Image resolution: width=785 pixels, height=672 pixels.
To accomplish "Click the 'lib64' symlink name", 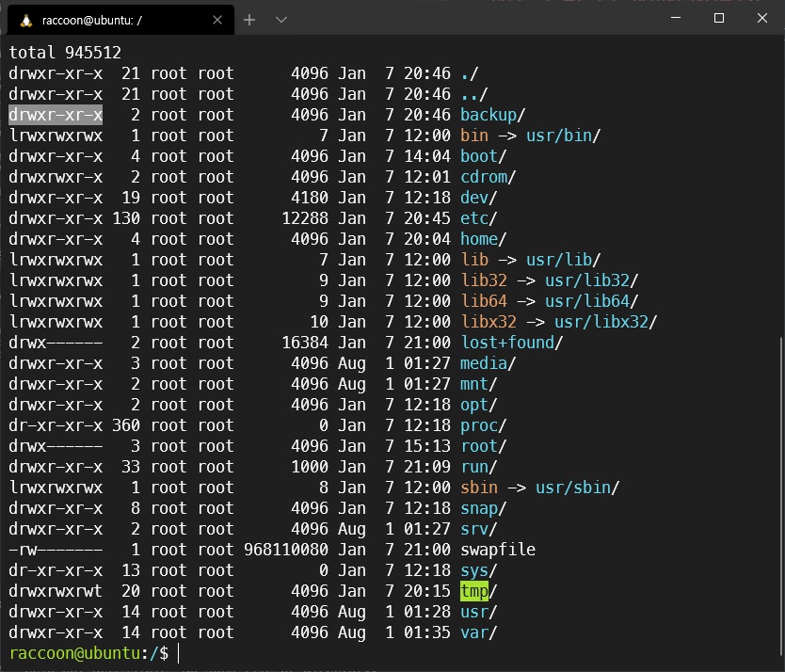I will (484, 301).
